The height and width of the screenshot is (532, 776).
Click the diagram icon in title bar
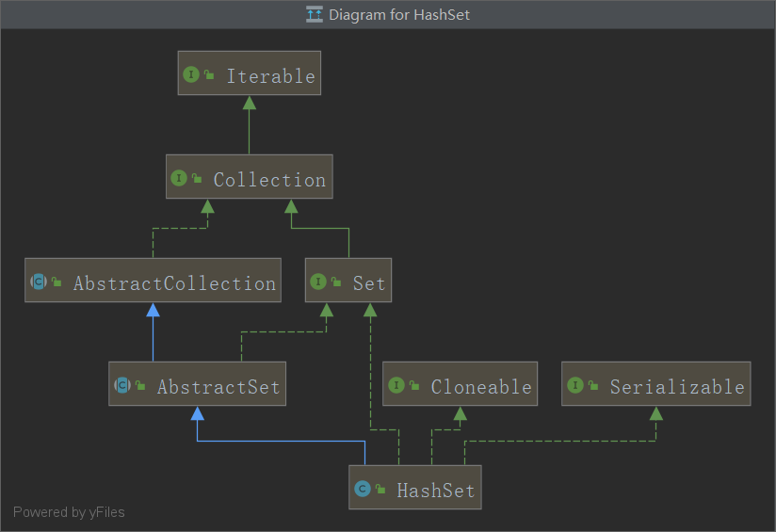(315, 14)
